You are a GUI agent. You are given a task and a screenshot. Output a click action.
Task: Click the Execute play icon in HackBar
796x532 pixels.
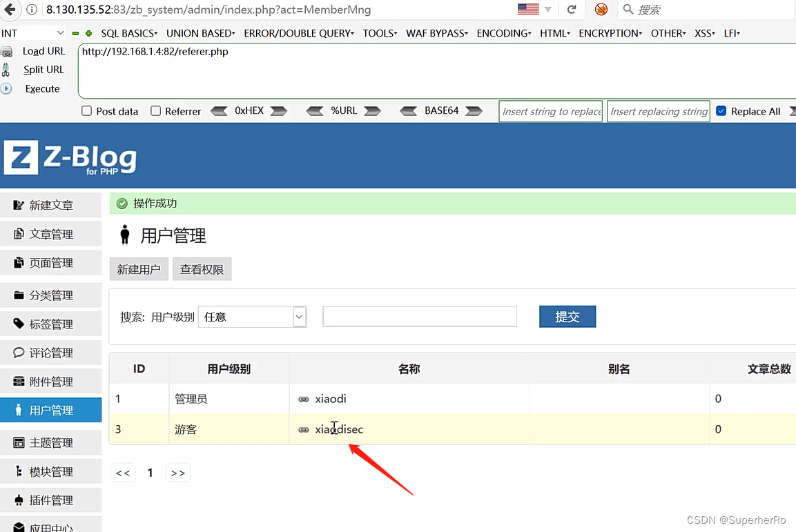pyautogui.click(x=6, y=88)
